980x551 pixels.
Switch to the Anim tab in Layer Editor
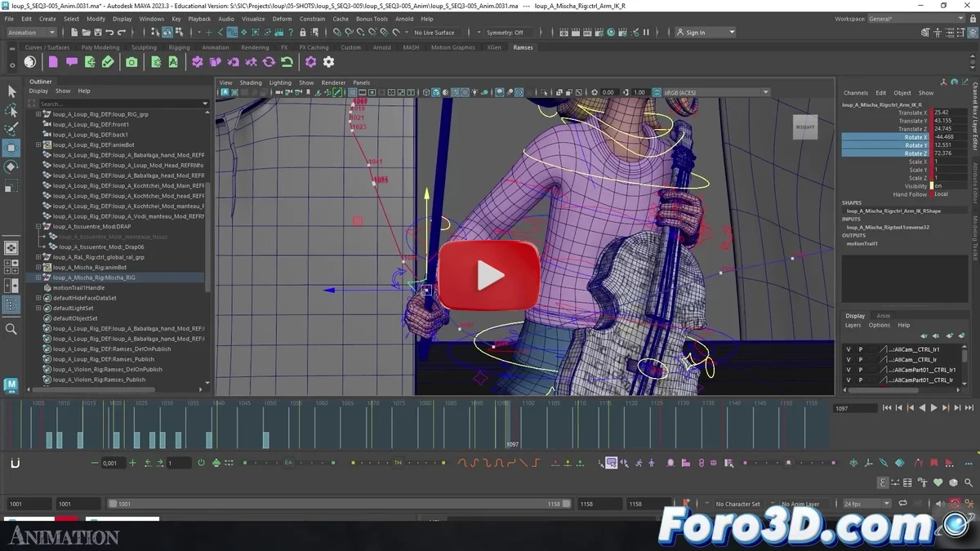click(883, 316)
